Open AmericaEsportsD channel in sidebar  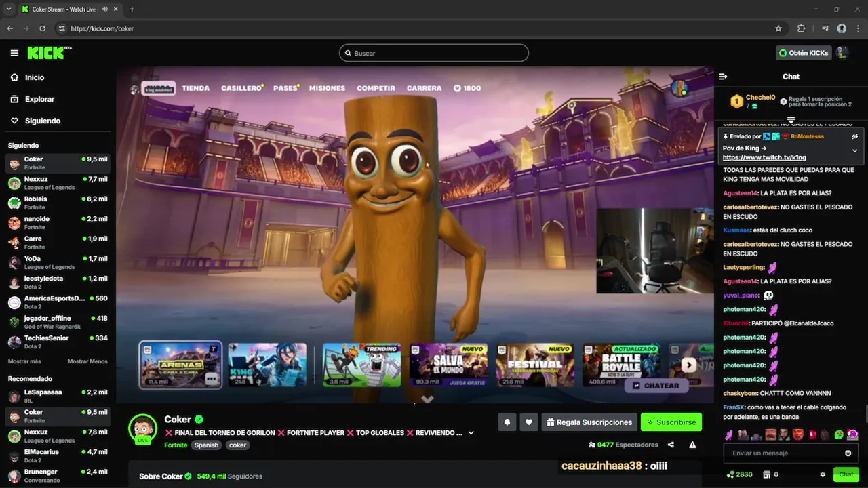tap(58, 302)
